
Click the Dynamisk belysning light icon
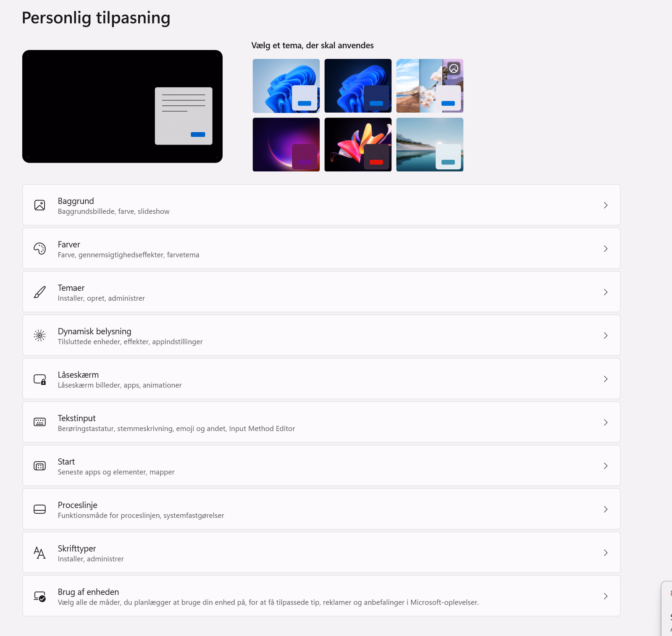tap(39, 336)
